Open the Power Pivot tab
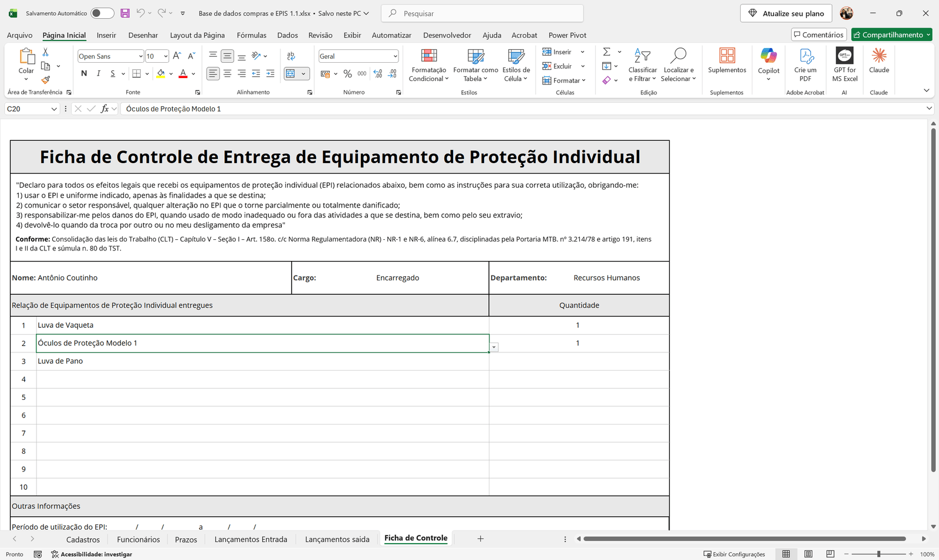The width and height of the screenshot is (939, 560). [568, 35]
